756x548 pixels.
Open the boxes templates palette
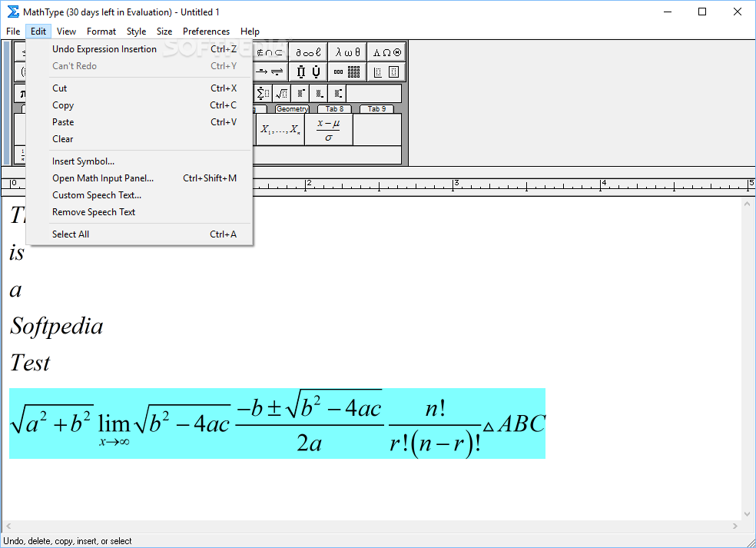pos(386,72)
